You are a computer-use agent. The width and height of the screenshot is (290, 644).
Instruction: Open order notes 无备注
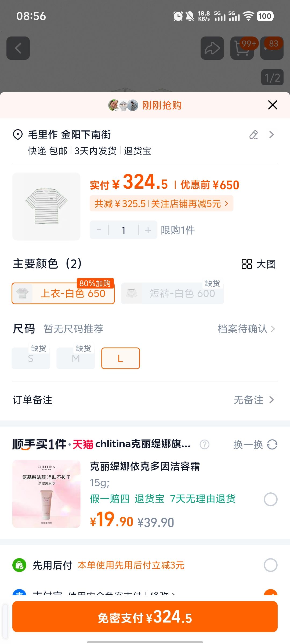pos(254,400)
